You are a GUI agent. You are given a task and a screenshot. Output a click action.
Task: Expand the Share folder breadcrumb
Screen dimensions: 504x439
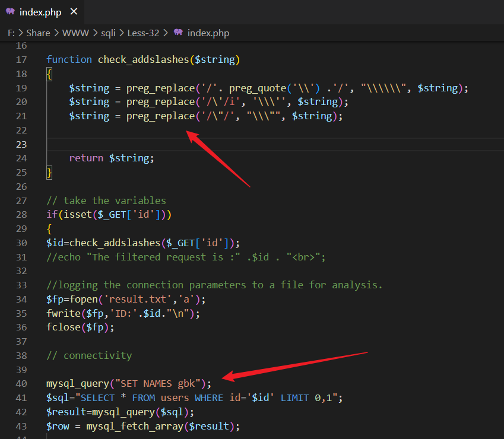point(38,33)
